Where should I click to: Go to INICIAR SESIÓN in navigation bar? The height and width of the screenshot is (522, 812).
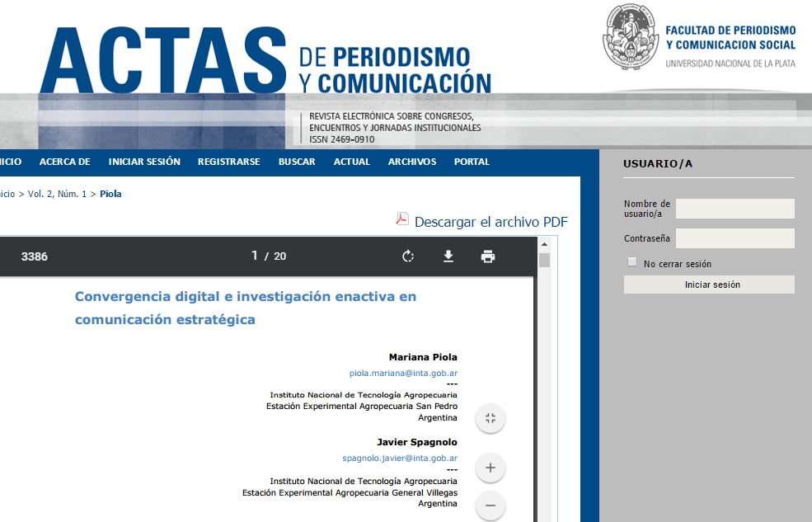tap(144, 162)
